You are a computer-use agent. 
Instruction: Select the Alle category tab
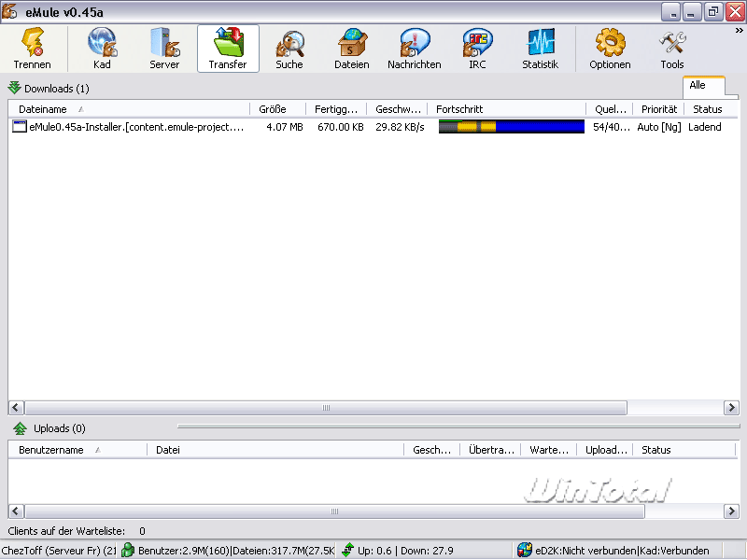click(x=704, y=86)
